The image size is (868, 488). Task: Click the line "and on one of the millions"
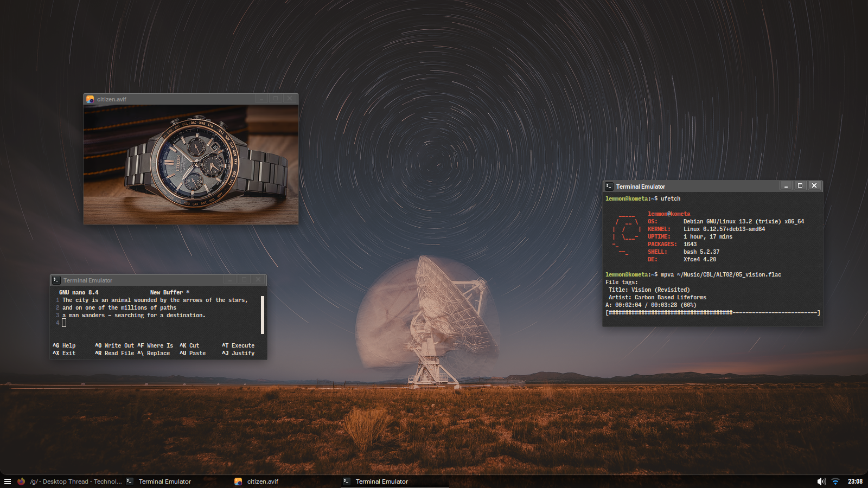click(x=119, y=307)
